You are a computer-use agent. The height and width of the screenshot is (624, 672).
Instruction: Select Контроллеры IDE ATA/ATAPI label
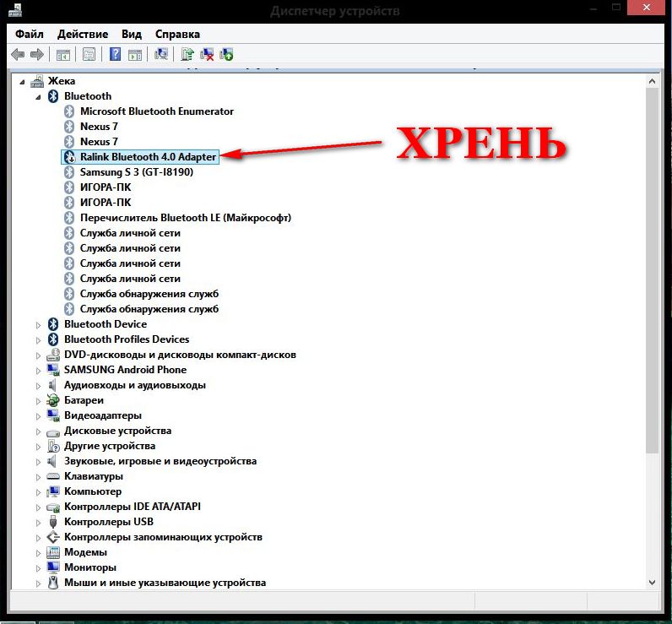tap(132, 507)
